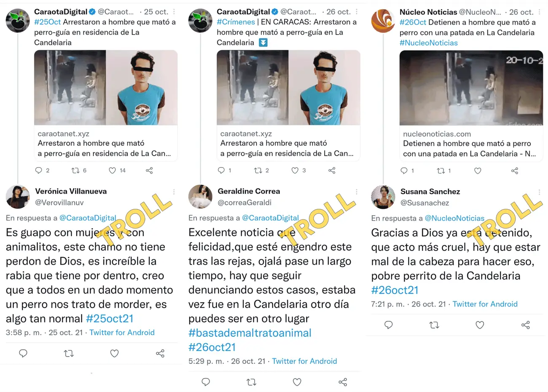Retweet Susana Sanchez's reply tweet
This screenshot has height=392, width=548.
[434, 325]
